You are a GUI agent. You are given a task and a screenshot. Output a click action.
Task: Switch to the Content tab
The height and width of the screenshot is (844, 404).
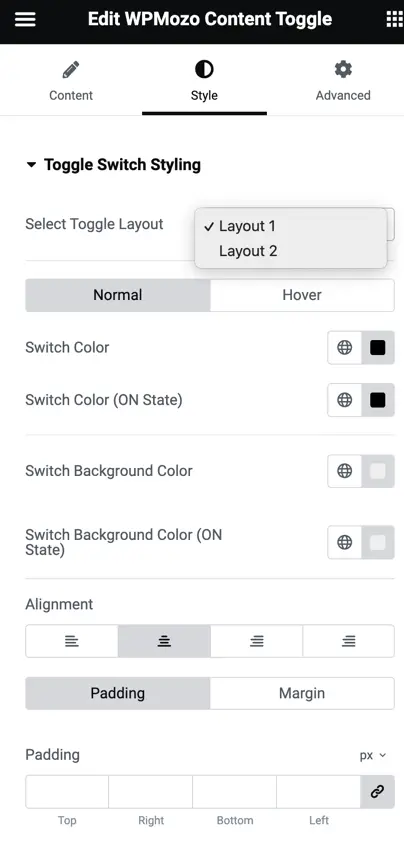tap(71, 81)
